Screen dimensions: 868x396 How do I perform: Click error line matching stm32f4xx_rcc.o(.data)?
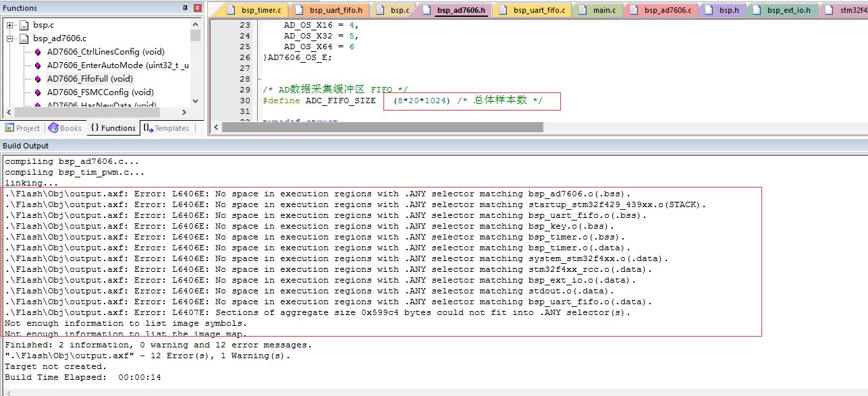[x=329, y=269]
